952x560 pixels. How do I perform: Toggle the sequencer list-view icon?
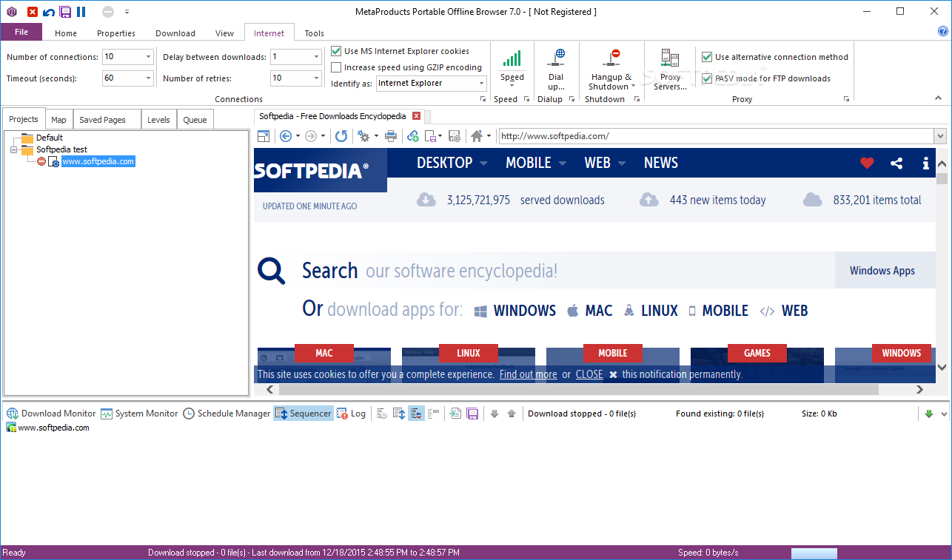coord(434,414)
